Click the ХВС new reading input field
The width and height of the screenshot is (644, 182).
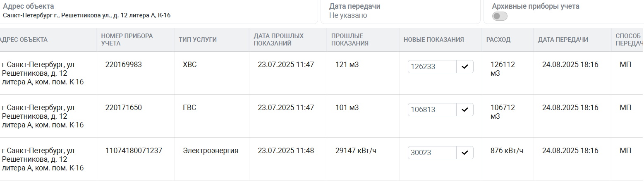[x=432, y=67]
